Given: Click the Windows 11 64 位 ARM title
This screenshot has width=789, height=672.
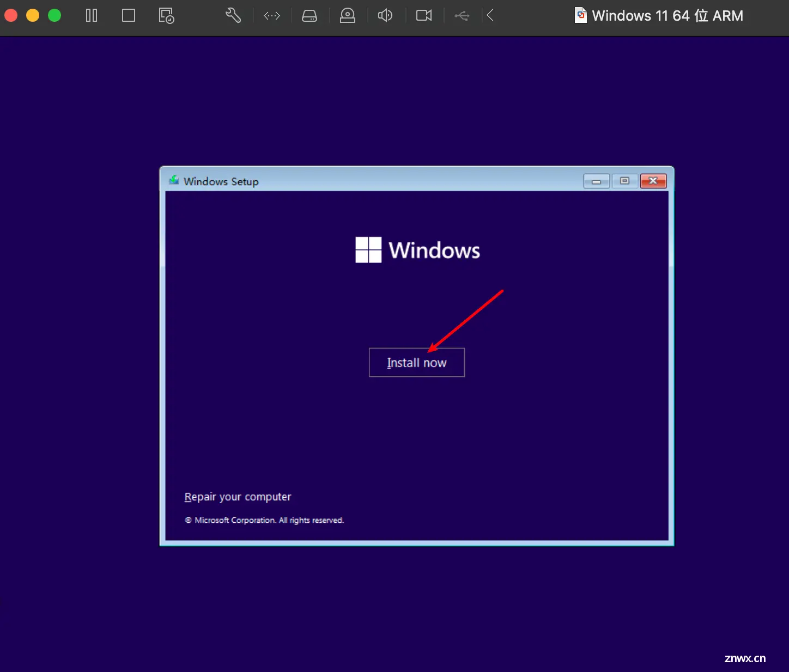Looking at the screenshot, I should coord(667,16).
